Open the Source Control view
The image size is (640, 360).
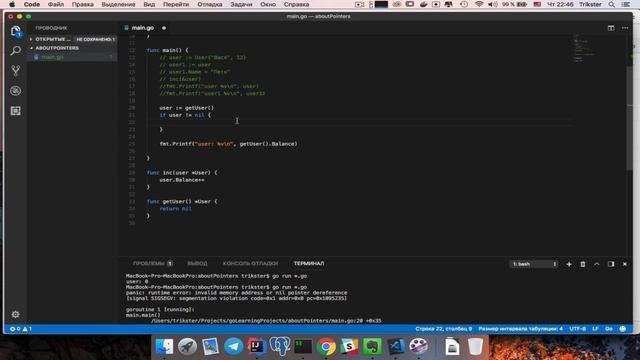click(x=16, y=71)
